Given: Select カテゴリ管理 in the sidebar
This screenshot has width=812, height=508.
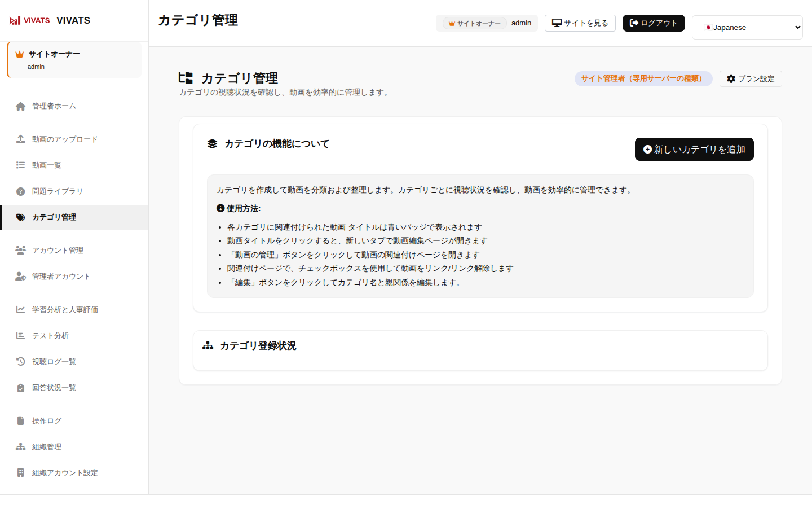Looking at the screenshot, I should point(74,217).
